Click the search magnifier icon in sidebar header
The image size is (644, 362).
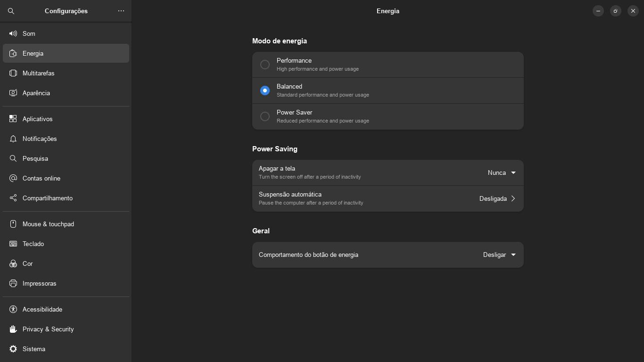(x=11, y=11)
